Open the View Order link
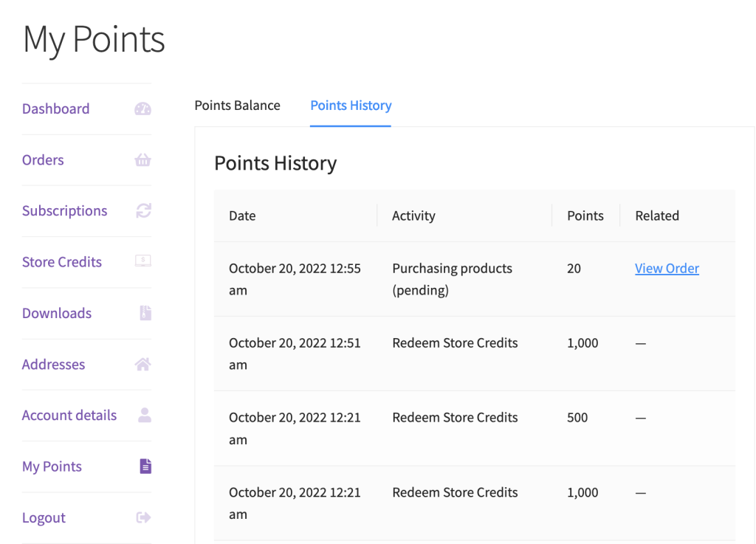This screenshot has height=544, width=756. [x=667, y=269]
